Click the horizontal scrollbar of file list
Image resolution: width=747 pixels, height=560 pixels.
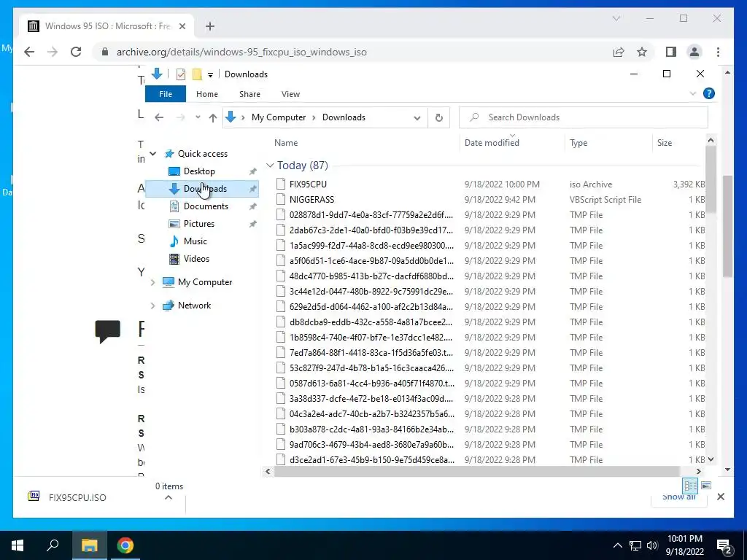pos(476,472)
